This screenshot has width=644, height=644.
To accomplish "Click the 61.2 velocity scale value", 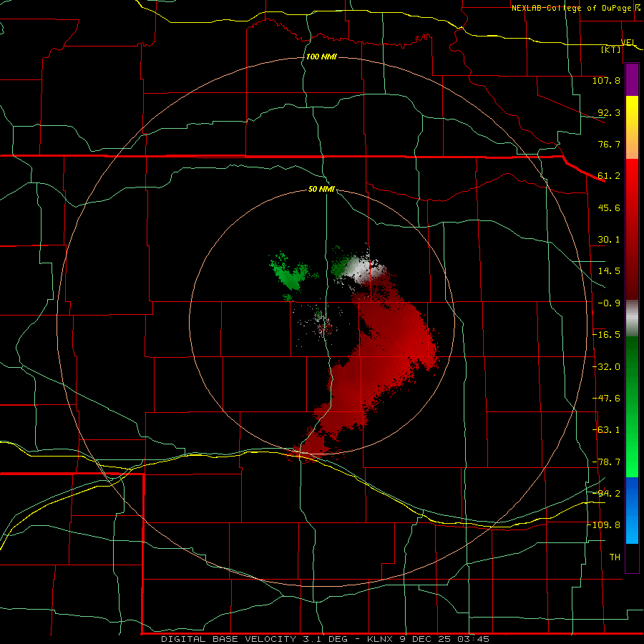I will click(609, 176).
